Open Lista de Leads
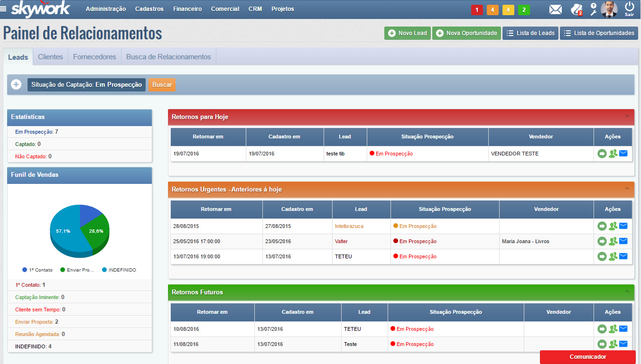The width and height of the screenshot is (641, 364). [x=530, y=33]
